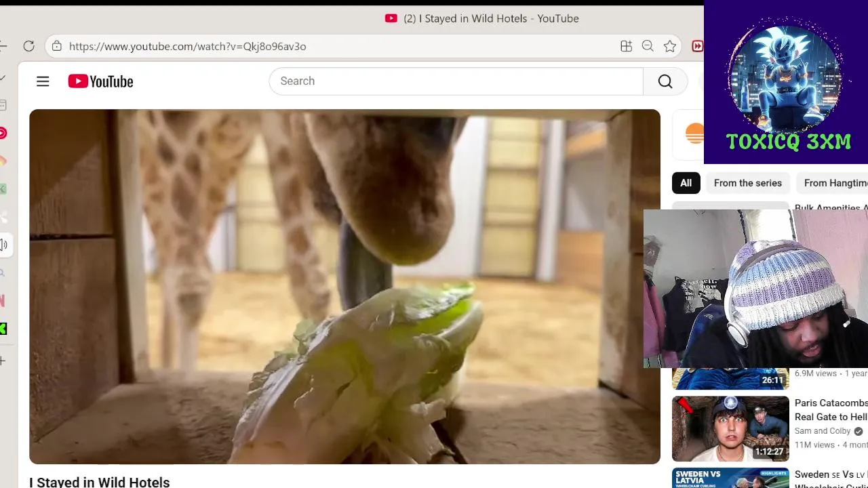Open the video thumbnail with 26:11 duration

(730, 379)
